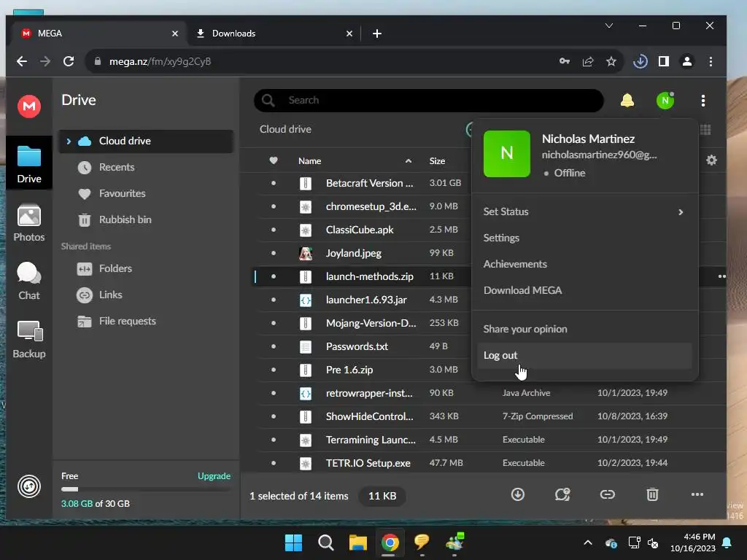Open the notifications bell

pyautogui.click(x=627, y=101)
